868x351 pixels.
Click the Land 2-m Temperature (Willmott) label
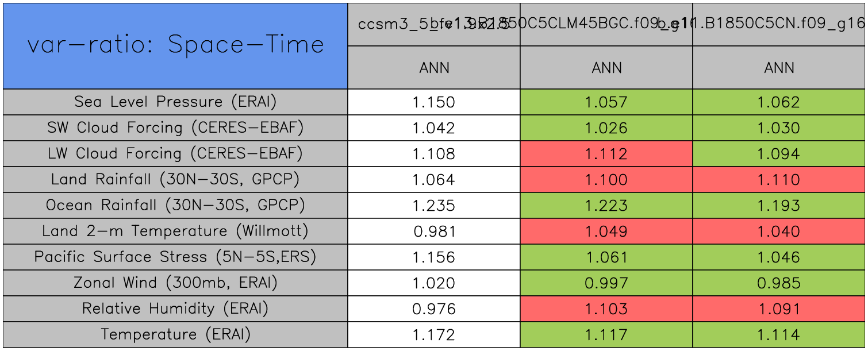(175, 232)
